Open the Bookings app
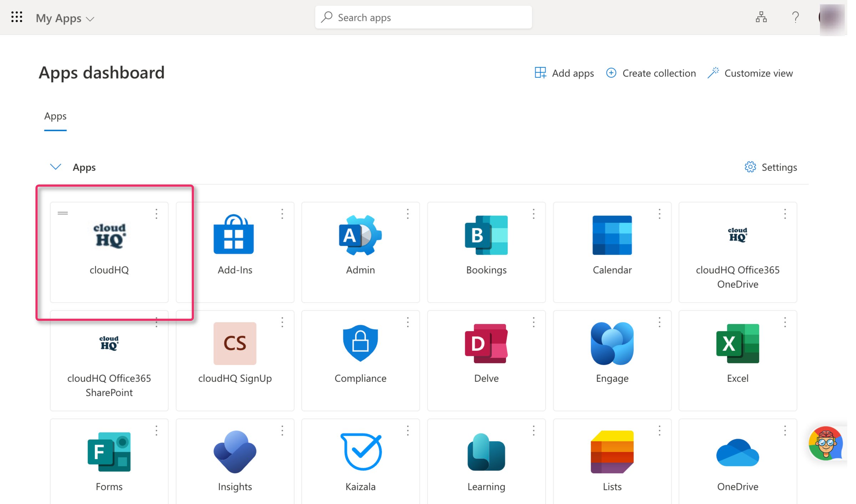Viewport: 856px width, 504px height. tap(486, 252)
